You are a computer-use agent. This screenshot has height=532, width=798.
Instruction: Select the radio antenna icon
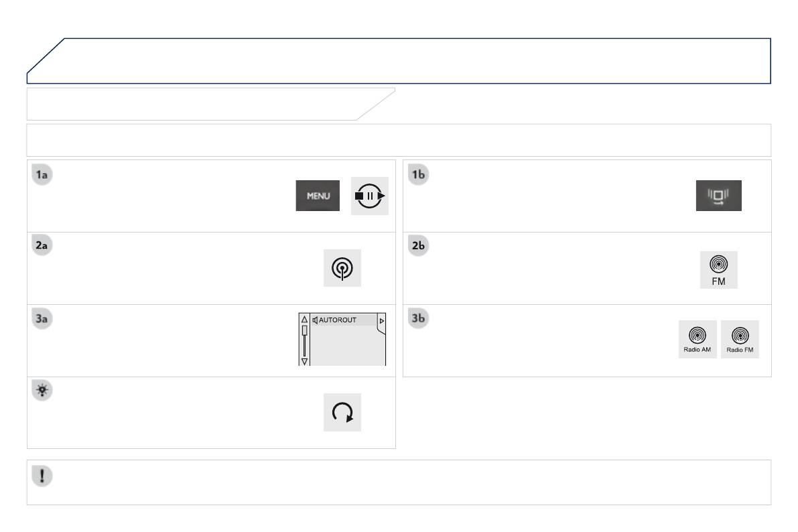click(342, 268)
